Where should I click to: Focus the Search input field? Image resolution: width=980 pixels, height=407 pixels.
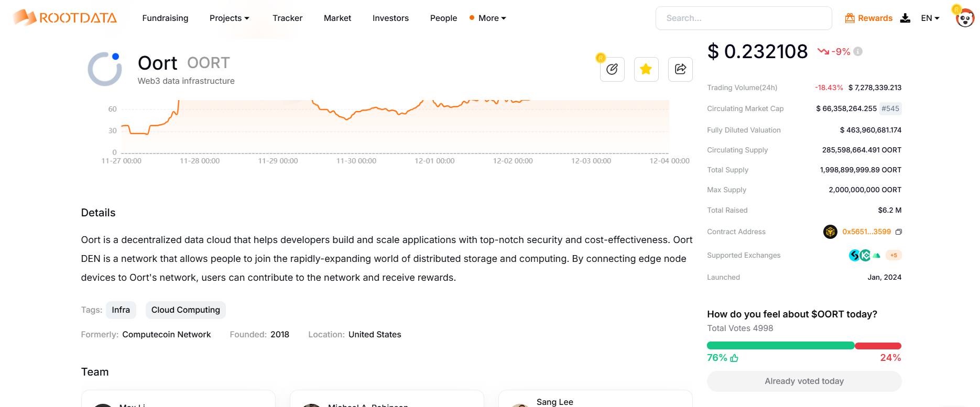(x=744, y=18)
